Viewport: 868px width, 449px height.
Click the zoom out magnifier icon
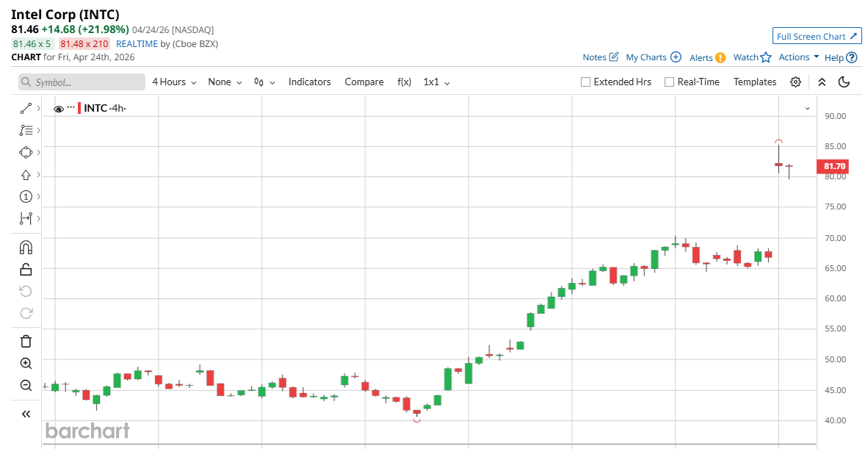click(26, 385)
